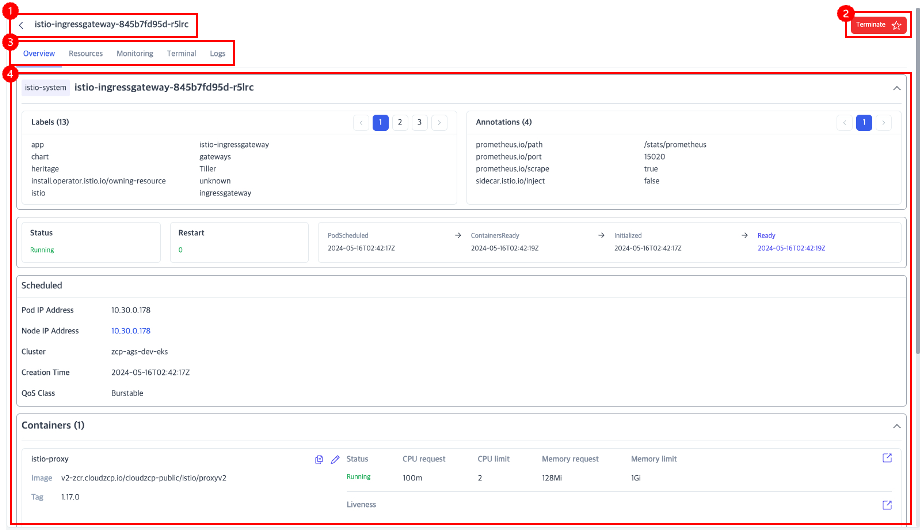Open the Resources tab
920x530 pixels.
pos(86,53)
